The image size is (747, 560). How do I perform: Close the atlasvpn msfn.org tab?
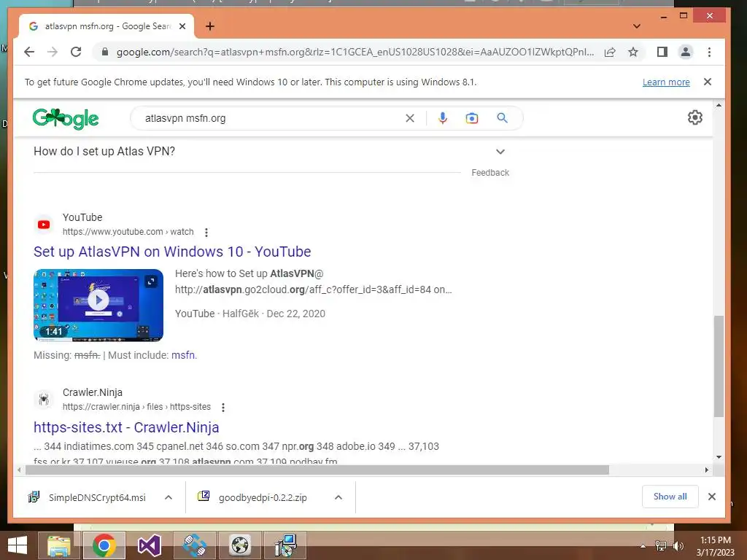tap(182, 26)
